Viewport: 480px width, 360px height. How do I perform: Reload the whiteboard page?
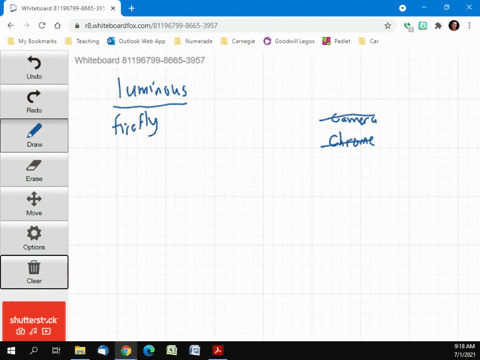pos(42,26)
